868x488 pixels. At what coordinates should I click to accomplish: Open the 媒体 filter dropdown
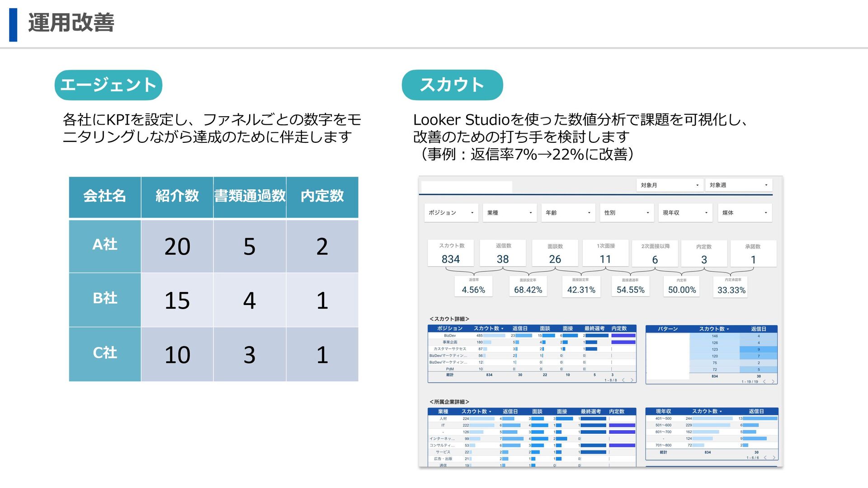pyautogui.click(x=745, y=213)
